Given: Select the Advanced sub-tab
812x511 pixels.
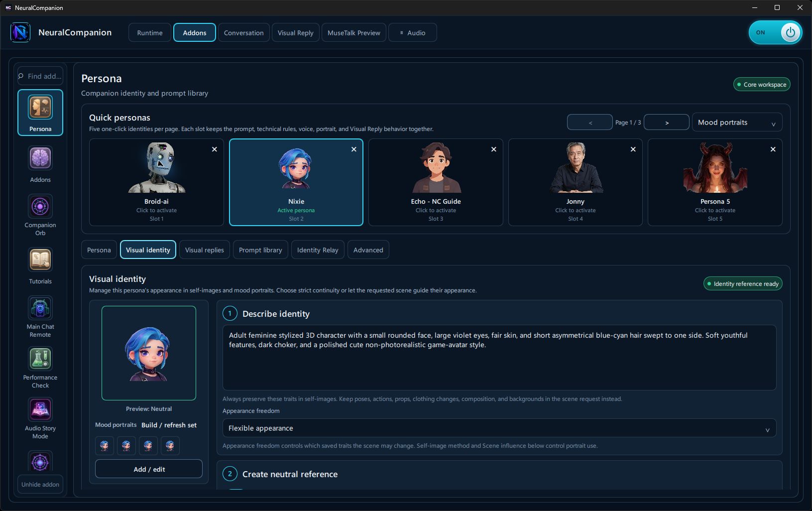Looking at the screenshot, I should pos(368,250).
